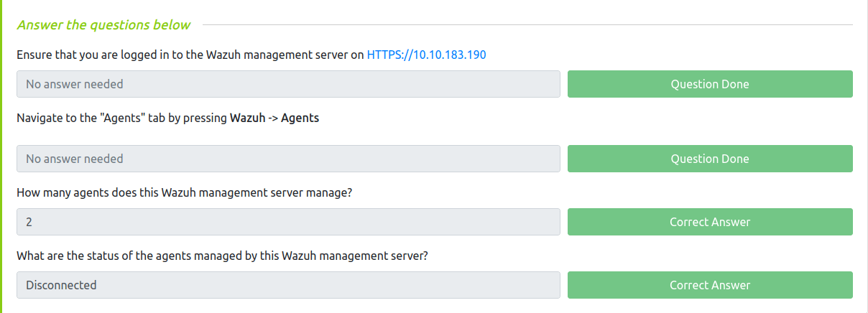Click the 'Answer the questions below' heading

103,25
